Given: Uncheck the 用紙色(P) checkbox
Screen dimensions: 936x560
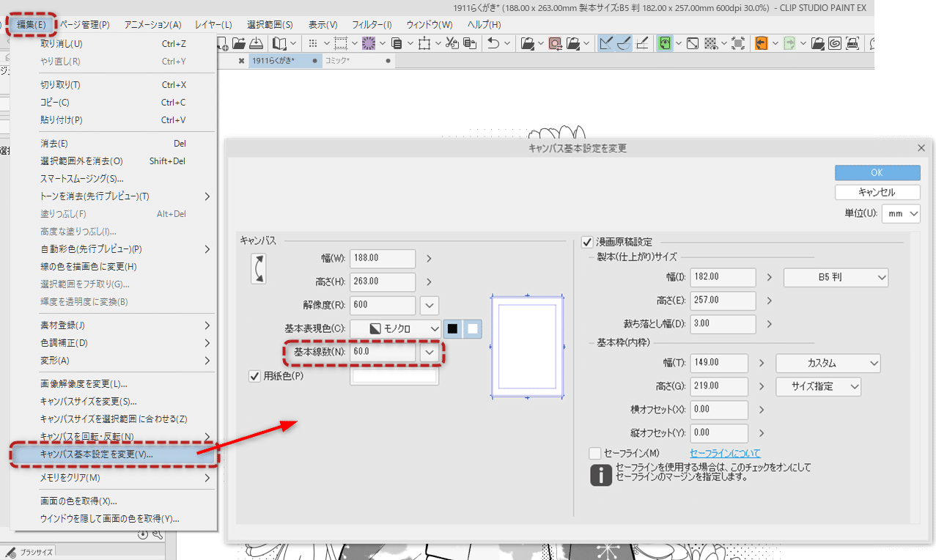Looking at the screenshot, I should point(255,376).
